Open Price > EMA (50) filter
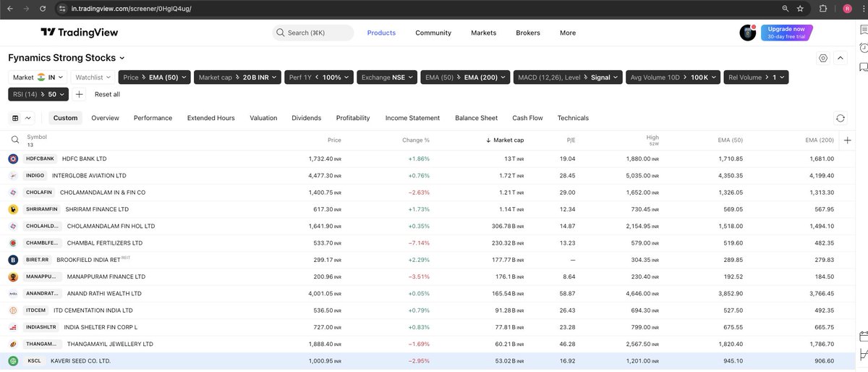Screen dimensions: 868x372 [154, 77]
